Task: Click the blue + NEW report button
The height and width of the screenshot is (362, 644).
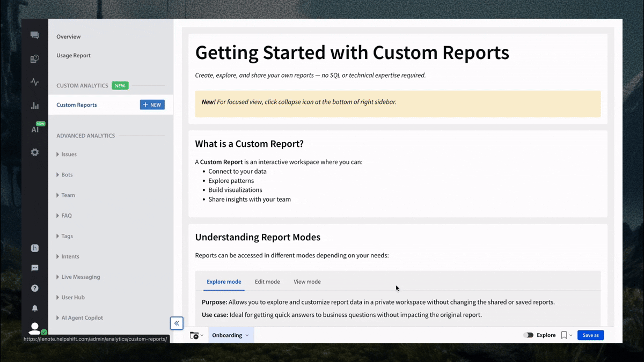Action: tap(152, 105)
